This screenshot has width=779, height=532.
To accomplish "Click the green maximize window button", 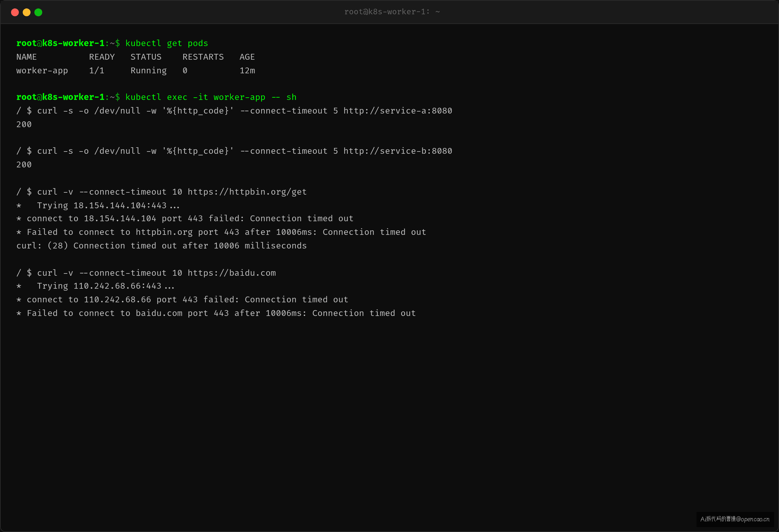I will [x=38, y=12].
